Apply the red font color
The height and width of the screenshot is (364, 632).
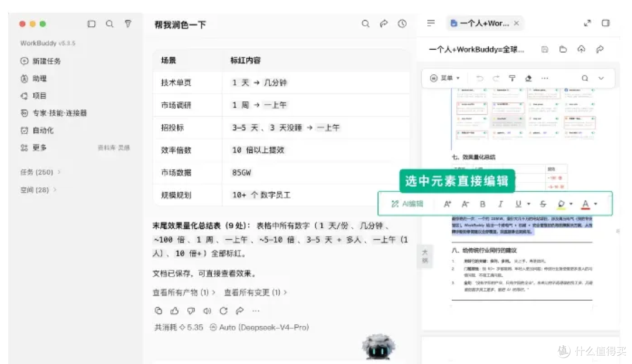(x=586, y=204)
